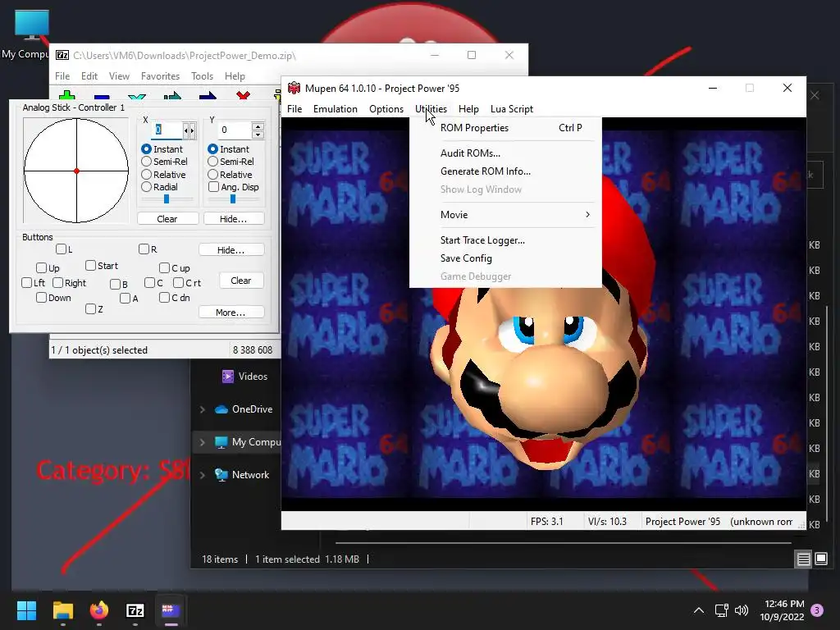840x630 pixels.
Task: Show hidden tray icons chevron
Action: (699, 610)
